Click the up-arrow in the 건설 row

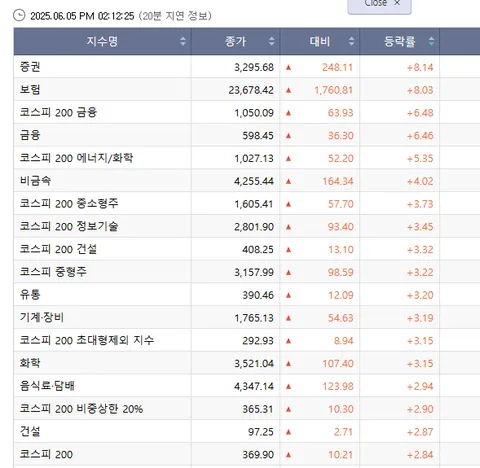[289, 432]
